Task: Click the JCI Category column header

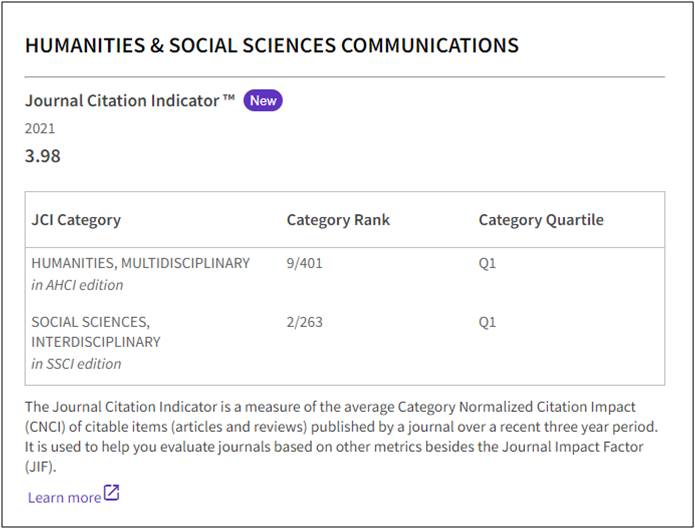Action: point(76,220)
